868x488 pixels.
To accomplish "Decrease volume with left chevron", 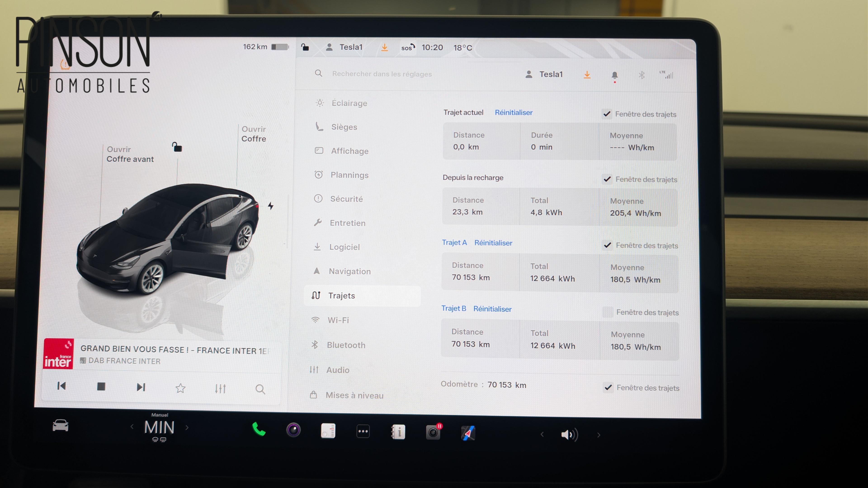I will pos(542,434).
